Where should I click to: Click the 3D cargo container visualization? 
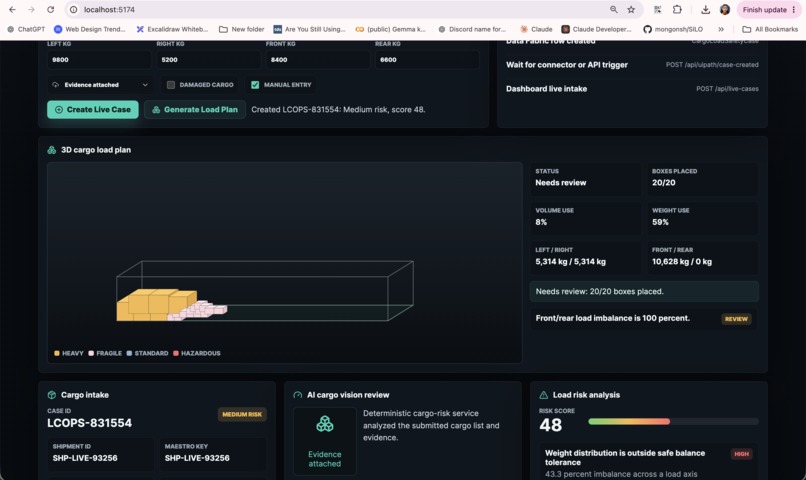pos(265,291)
